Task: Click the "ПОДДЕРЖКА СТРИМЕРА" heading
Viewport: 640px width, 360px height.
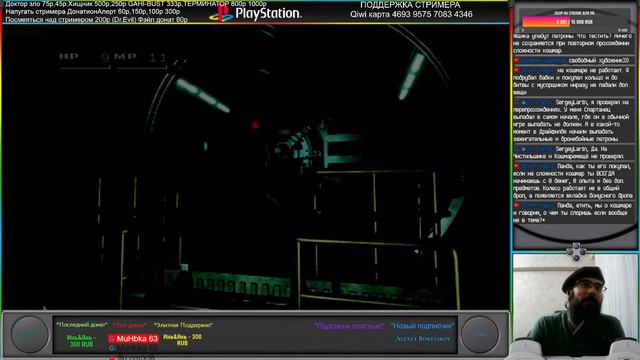Action: pyautogui.click(x=410, y=5)
